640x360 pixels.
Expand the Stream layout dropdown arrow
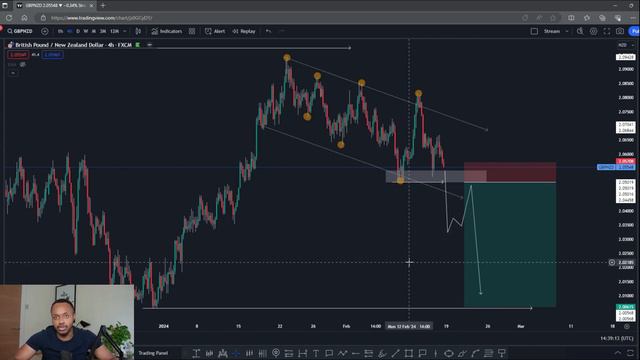[x=567, y=31]
